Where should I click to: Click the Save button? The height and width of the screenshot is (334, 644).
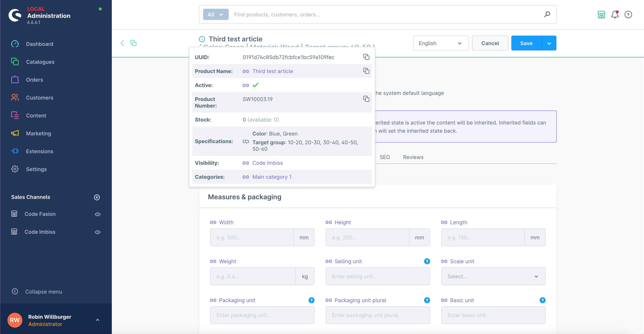[526, 43]
